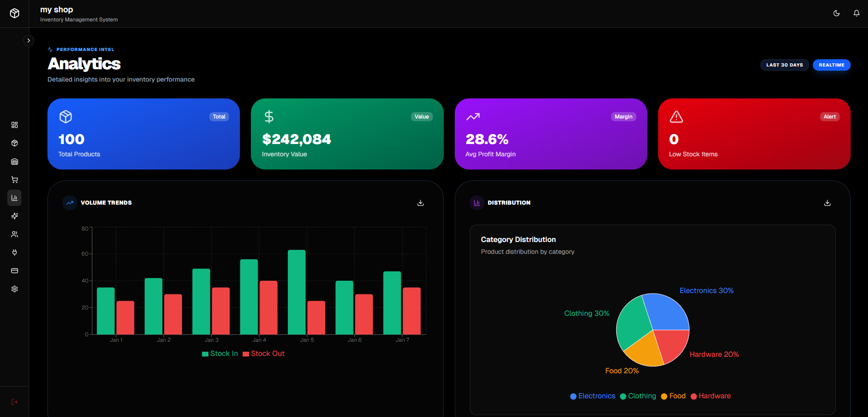868x417 pixels.
Task: Open the Warehouse inventory icon in sidebar
Action: point(14,161)
